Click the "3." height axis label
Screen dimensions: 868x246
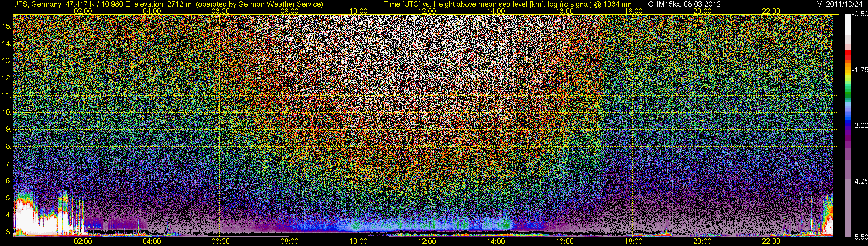coord(9,232)
